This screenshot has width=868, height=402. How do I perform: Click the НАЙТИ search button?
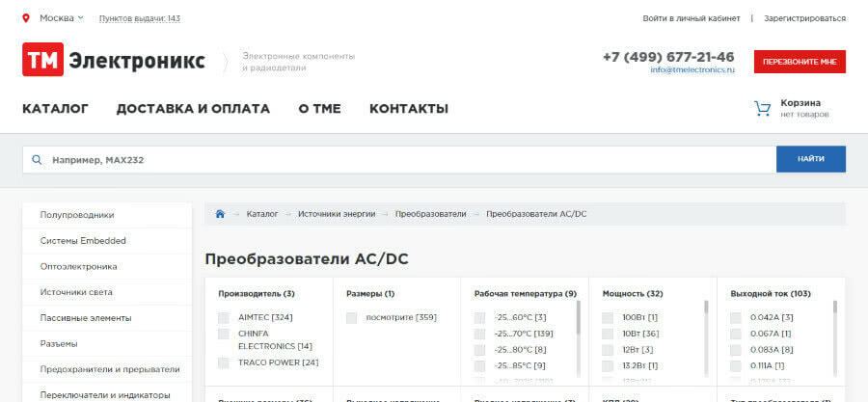[x=810, y=159]
